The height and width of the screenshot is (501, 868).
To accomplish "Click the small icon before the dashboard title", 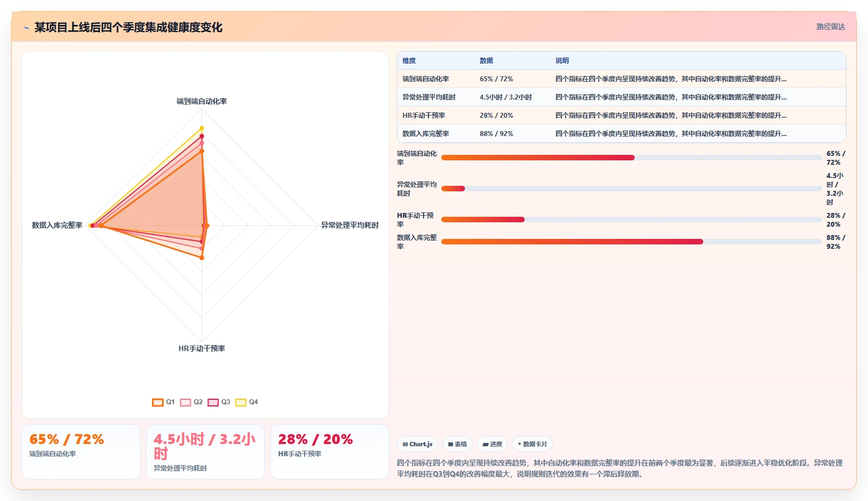I will 26,28.
